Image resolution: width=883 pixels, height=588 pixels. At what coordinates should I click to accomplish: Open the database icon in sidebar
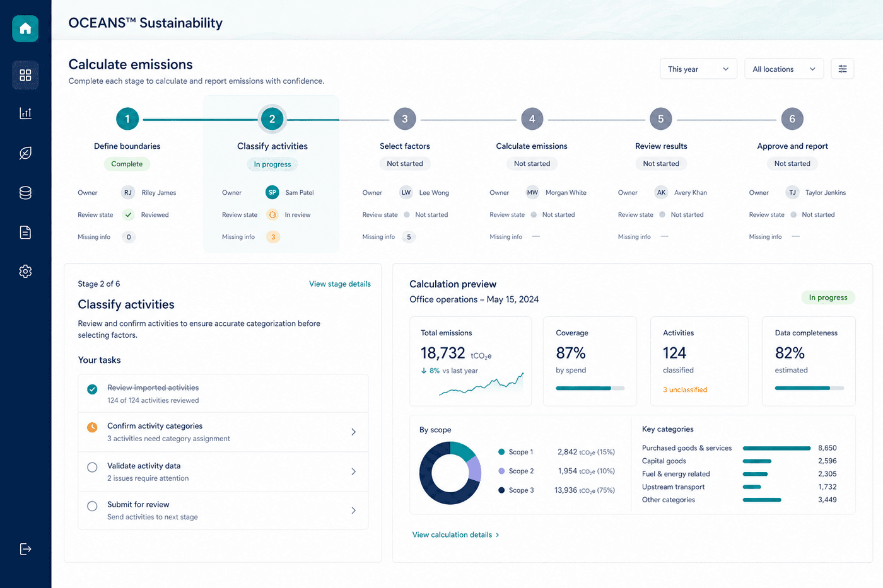pos(25,193)
